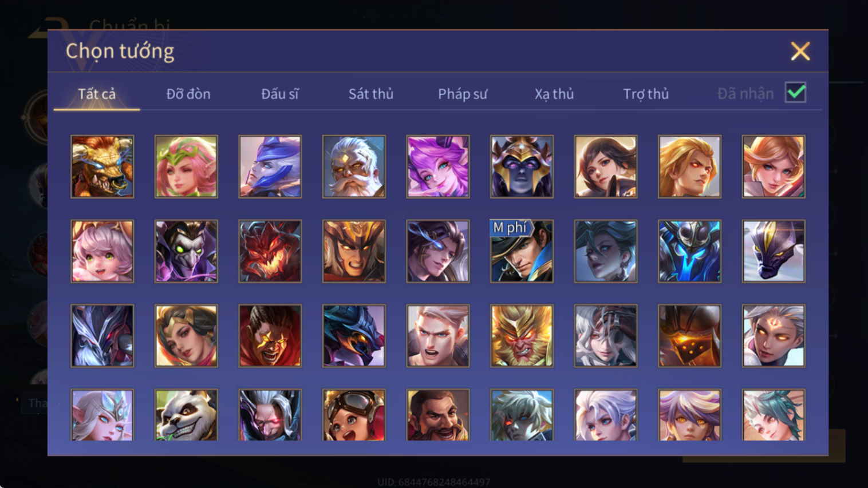
Task: Toggle the 'Đã nhận' checkbox
Action: [795, 93]
